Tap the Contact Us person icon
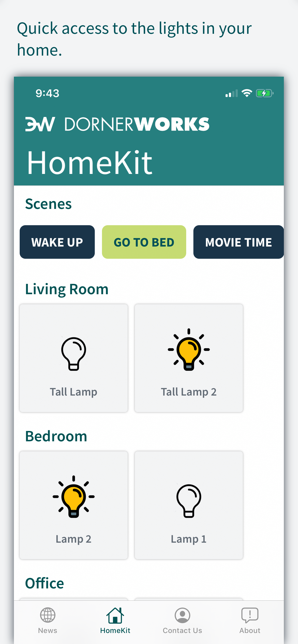The image size is (298, 644). tap(182, 615)
